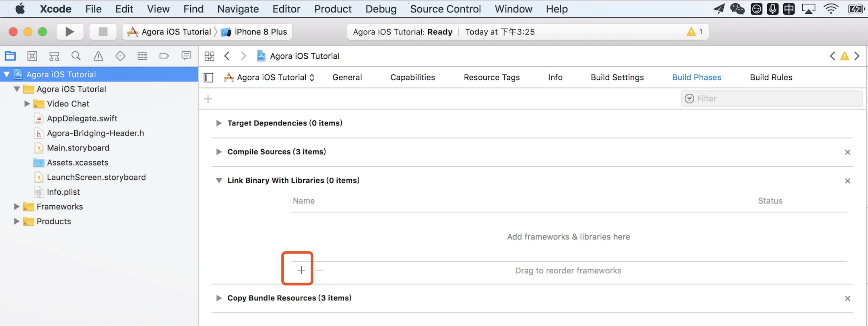Switch to the Resource Tags tab
Image resolution: width=868 pixels, height=326 pixels.
492,78
